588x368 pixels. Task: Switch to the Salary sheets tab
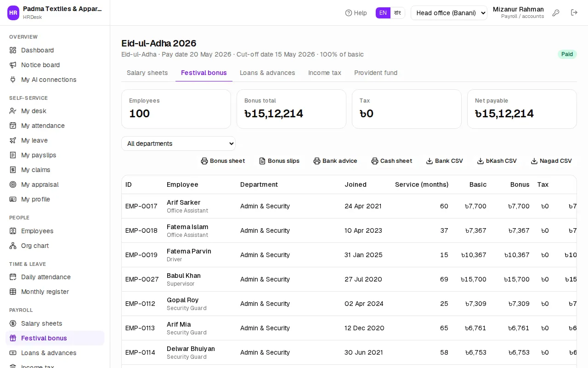pos(147,73)
